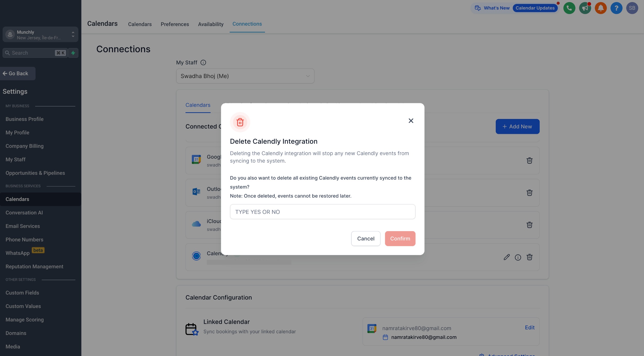
Task: Click the Calendly row trash icon
Action: tap(529, 257)
